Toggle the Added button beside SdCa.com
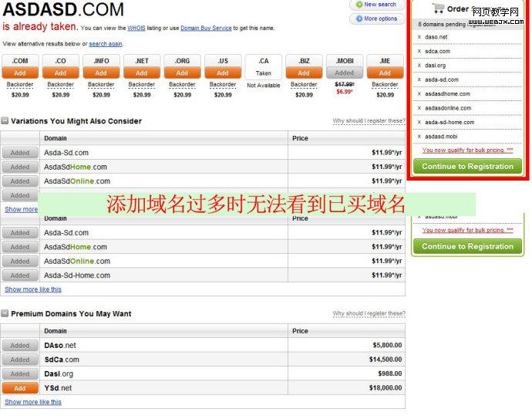 click(20, 360)
